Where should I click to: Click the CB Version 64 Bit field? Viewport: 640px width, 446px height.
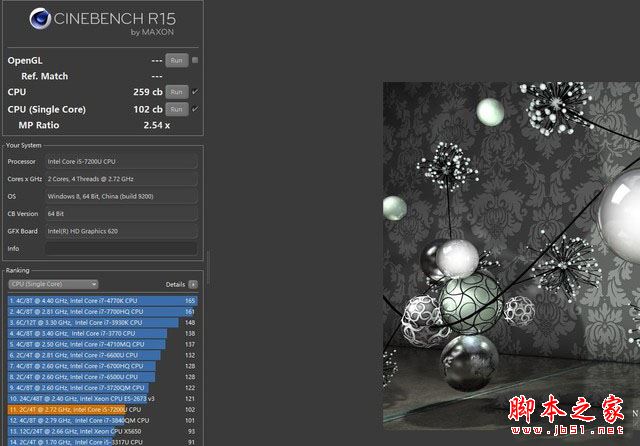pos(121,213)
